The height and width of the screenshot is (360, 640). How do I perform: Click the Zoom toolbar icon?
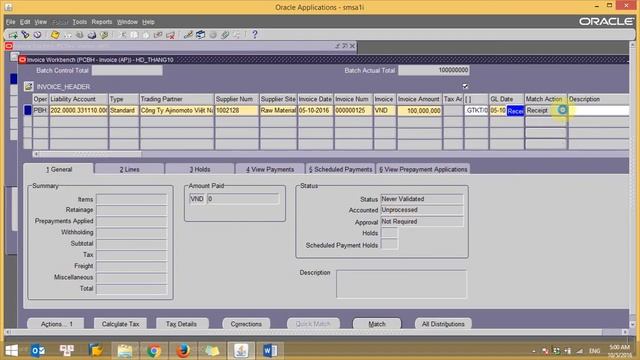(x=200, y=35)
